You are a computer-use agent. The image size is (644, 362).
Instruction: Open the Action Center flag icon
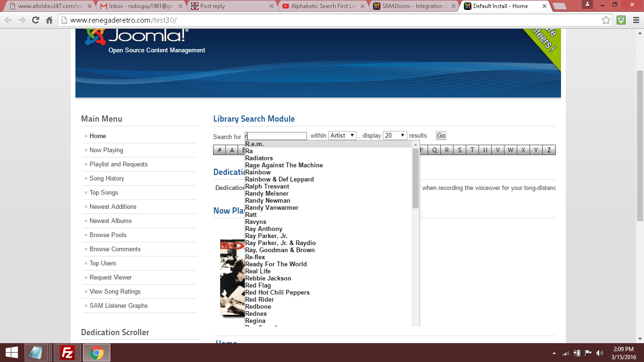pyautogui.click(x=588, y=353)
